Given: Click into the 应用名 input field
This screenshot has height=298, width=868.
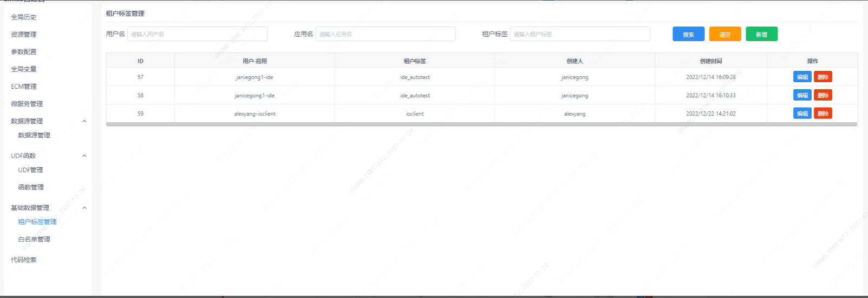Looking at the screenshot, I should 385,34.
